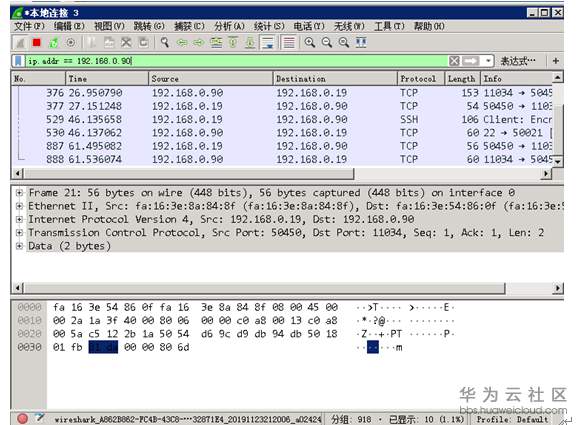The height and width of the screenshot is (425, 581).
Task: Go back with the green left arrow
Action: click(182, 43)
